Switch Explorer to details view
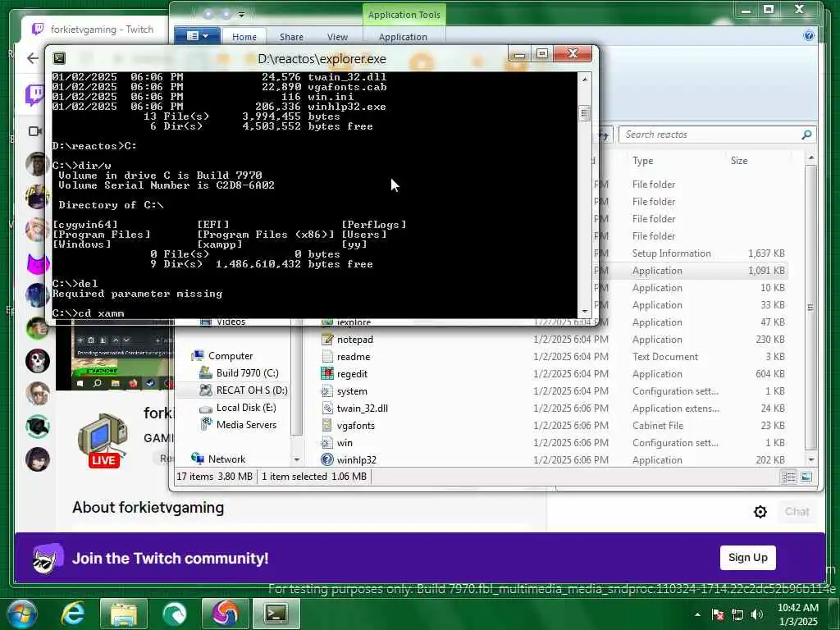840x630 pixels. click(788, 477)
